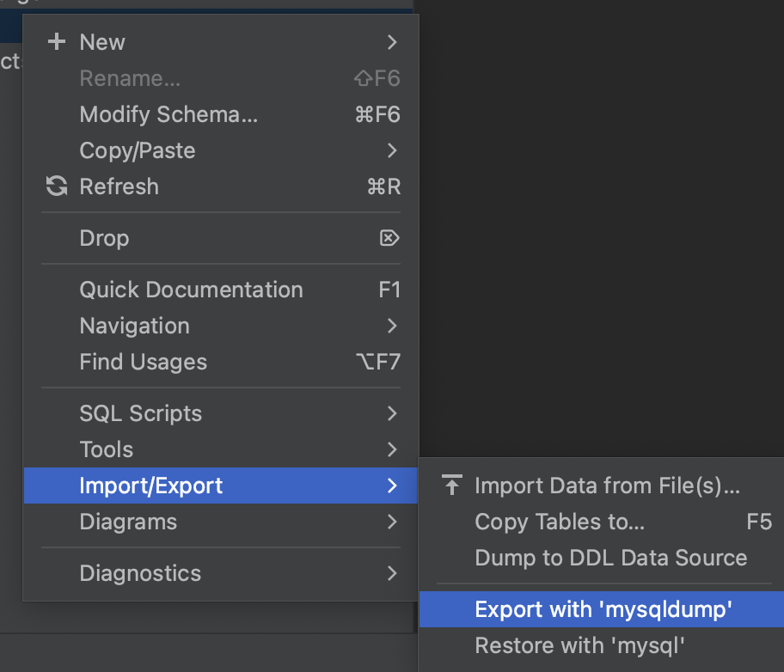The width and height of the screenshot is (784, 672).
Task: Click the Refresh arrows icon
Action: pos(57,186)
